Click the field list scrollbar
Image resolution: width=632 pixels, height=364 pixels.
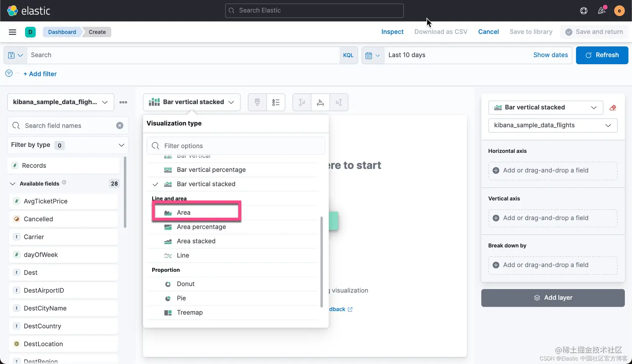pyautogui.click(x=125, y=192)
